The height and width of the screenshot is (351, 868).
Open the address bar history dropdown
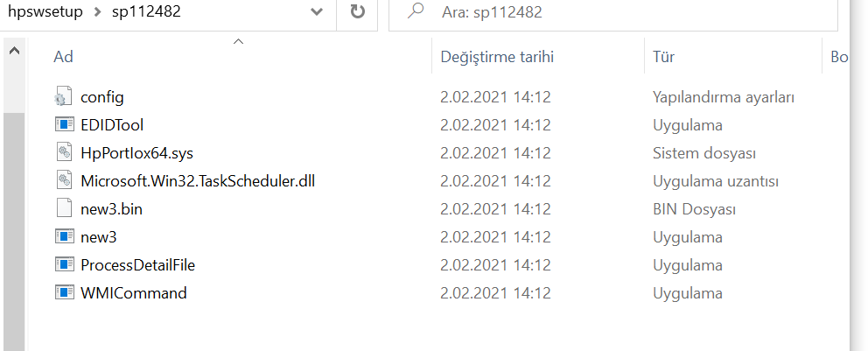pyautogui.click(x=317, y=11)
